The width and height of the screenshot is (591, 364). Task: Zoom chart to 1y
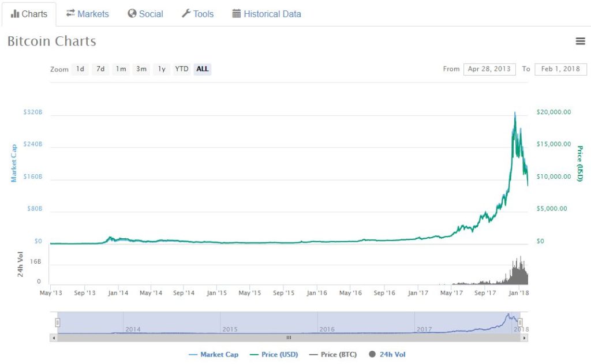tap(162, 69)
